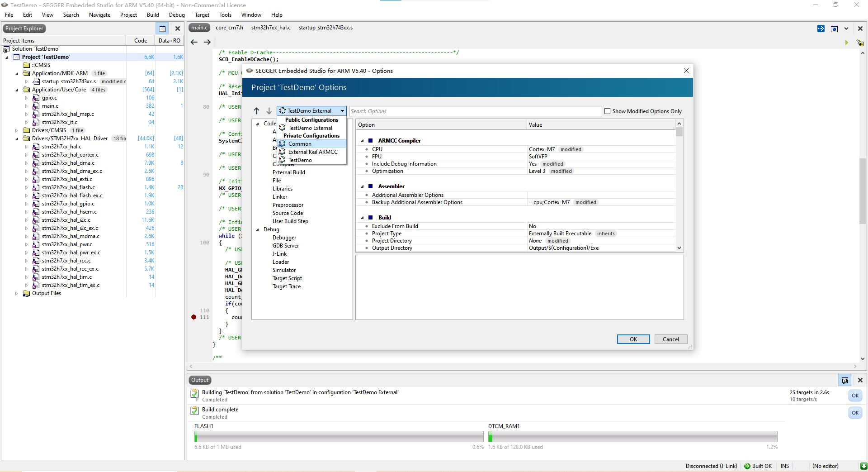Click the navigate forward arrow in editor
The image size is (868, 472).
coord(207,42)
